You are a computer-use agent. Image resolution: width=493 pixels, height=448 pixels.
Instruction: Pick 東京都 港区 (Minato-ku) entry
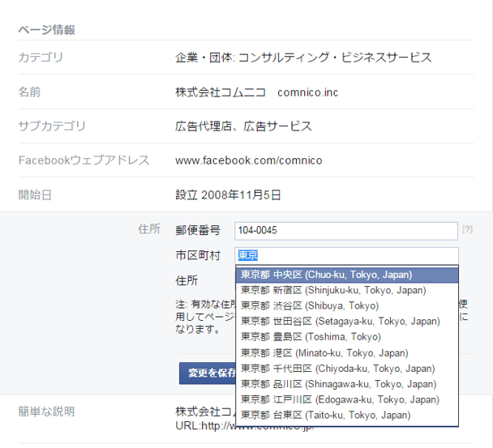coord(347,352)
